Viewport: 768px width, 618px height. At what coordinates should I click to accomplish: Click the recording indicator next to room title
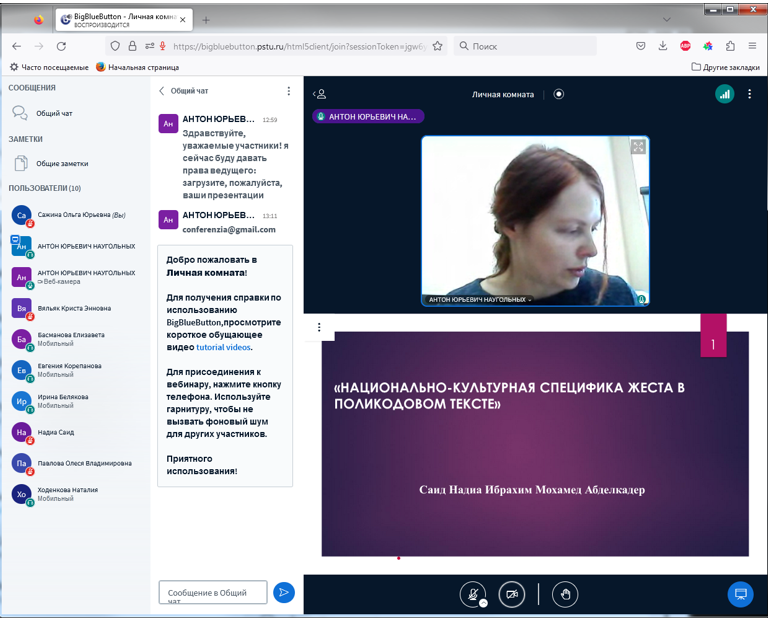[x=559, y=94]
